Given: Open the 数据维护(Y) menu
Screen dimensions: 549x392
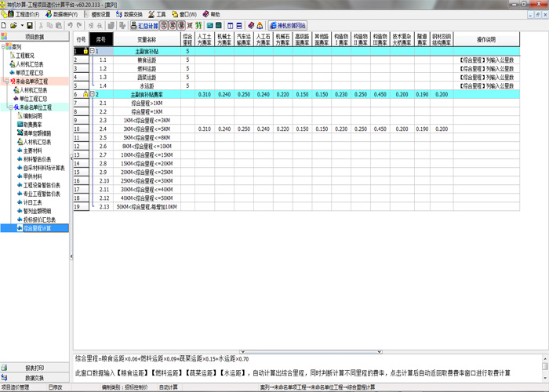Looking at the screenshot, I should pos(64,14).
